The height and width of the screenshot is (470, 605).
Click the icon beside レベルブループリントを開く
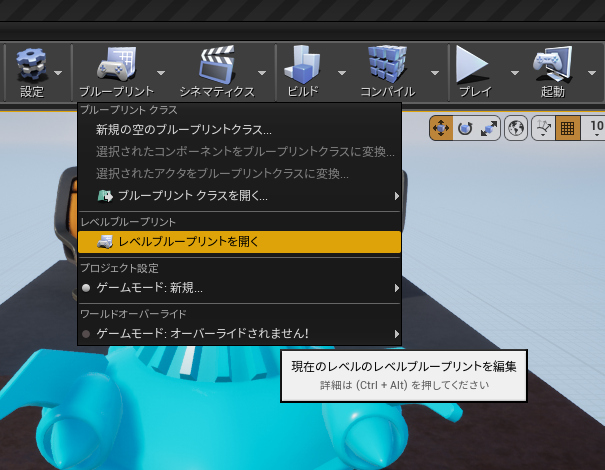pos(105,242)
